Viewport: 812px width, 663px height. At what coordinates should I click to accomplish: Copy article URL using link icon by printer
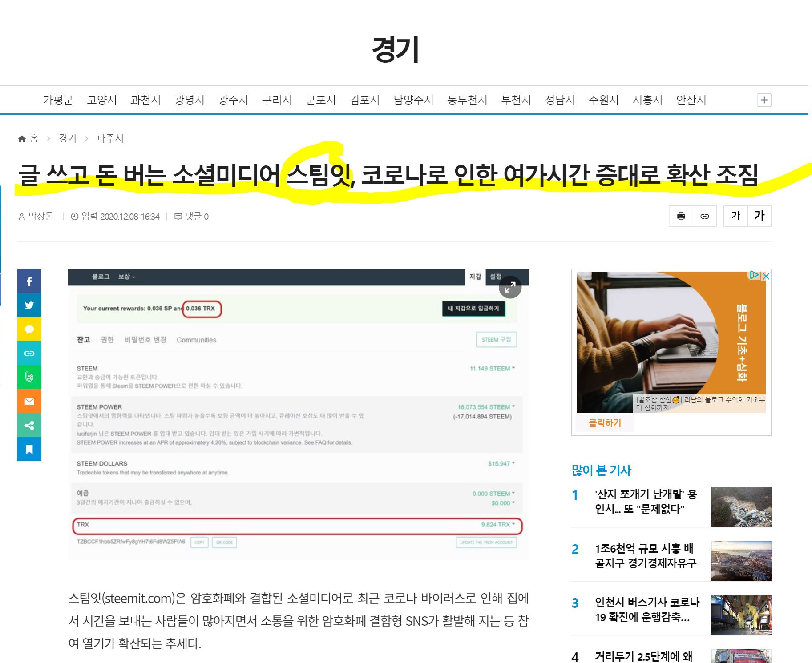tap(705, 216)
